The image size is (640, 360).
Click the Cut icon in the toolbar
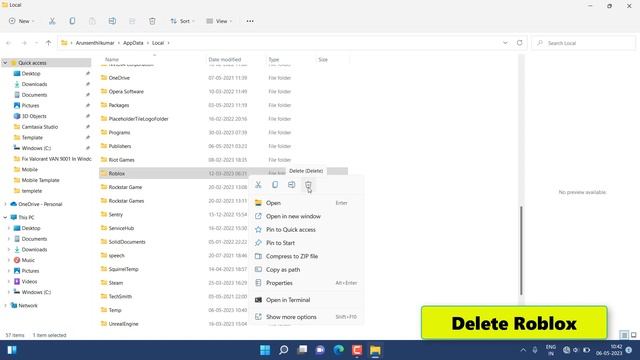pyautogui.click(x=52, y=21)
